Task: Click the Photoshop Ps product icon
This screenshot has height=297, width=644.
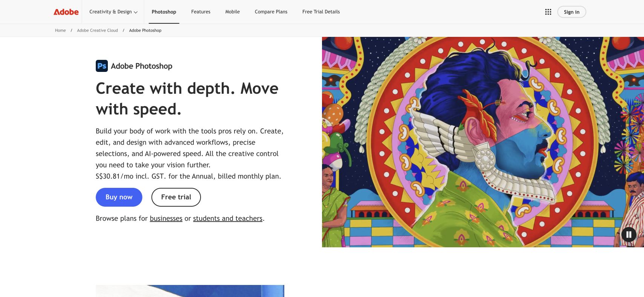Action: tap(102, 66)
